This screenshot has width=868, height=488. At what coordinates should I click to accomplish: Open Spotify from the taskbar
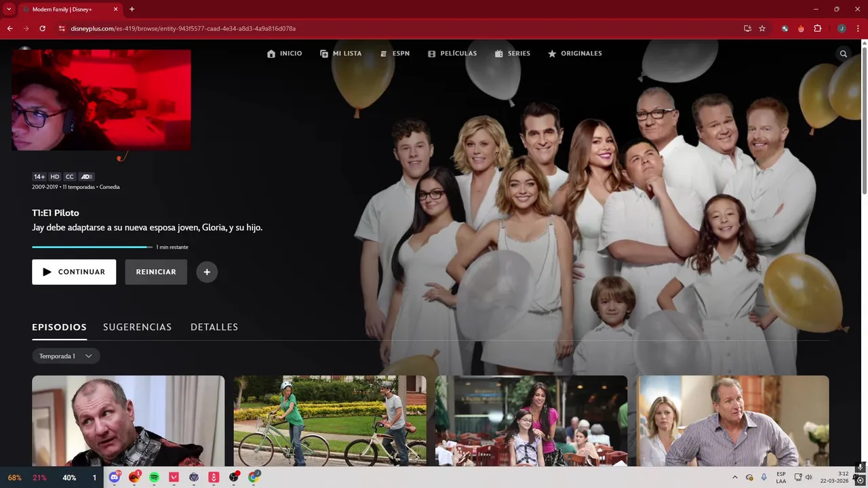(x=154, y=477)
